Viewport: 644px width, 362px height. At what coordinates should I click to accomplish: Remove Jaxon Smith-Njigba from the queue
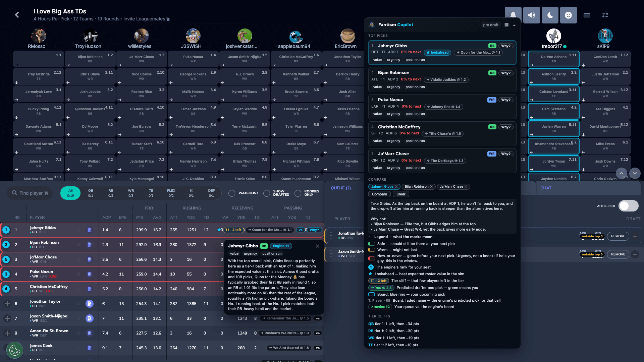tap(618, 254)
